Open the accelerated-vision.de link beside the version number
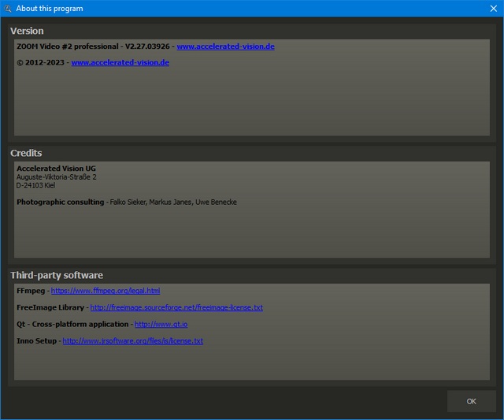This screenshot has height=420, width=504. click(225, 46)
